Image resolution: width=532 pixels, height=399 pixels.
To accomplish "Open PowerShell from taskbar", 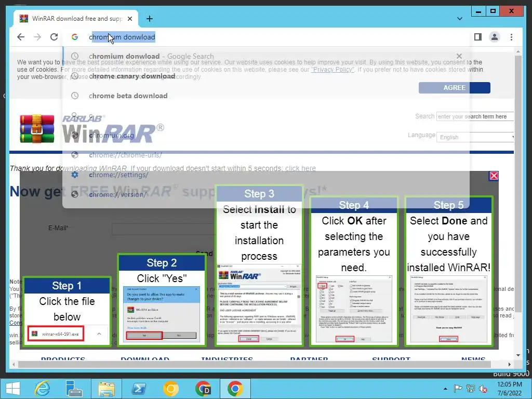I will (x=138, y=389).
